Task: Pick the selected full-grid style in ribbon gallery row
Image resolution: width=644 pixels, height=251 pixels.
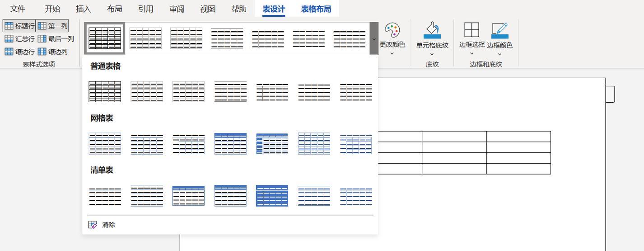Action: (x=105, y=38)
